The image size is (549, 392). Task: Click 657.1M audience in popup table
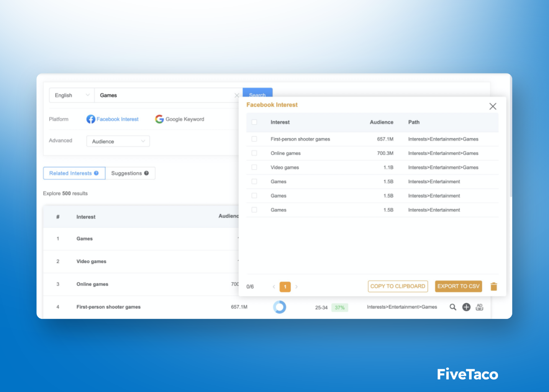click(385, 139)
